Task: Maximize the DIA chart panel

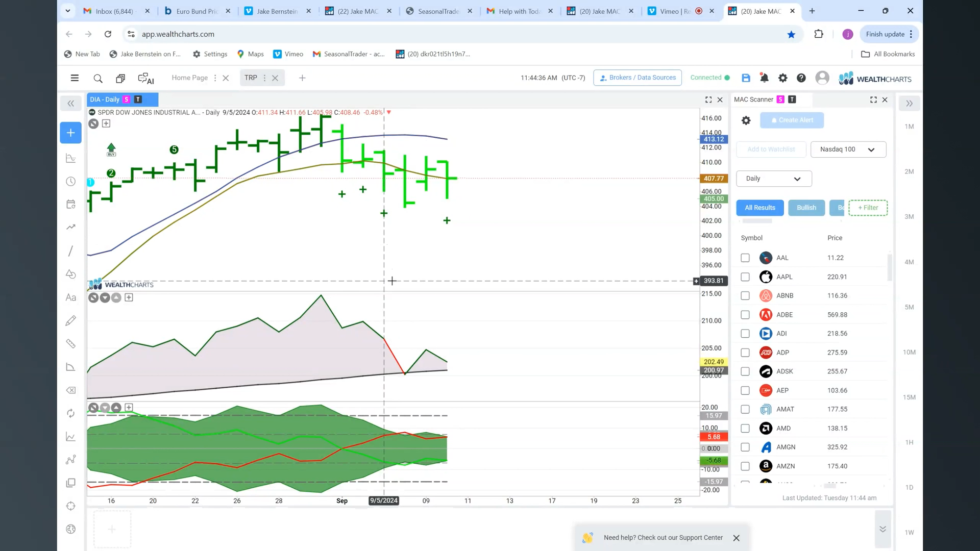Action: [x=708, y=99]
